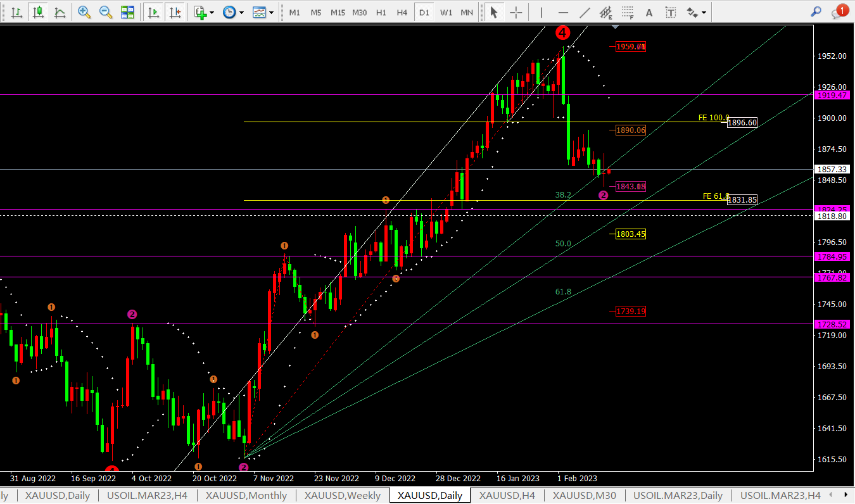Open the periods clock icon

tap(229, 12)
